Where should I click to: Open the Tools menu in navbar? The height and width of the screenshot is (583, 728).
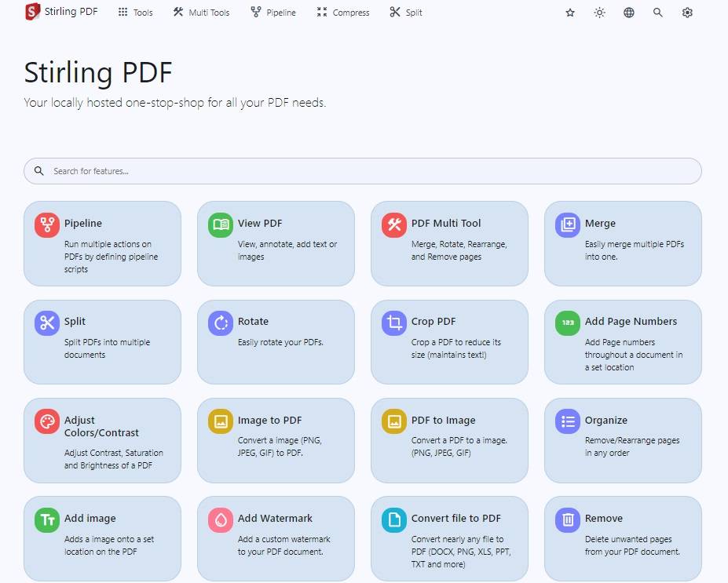(x=135, y=13)
